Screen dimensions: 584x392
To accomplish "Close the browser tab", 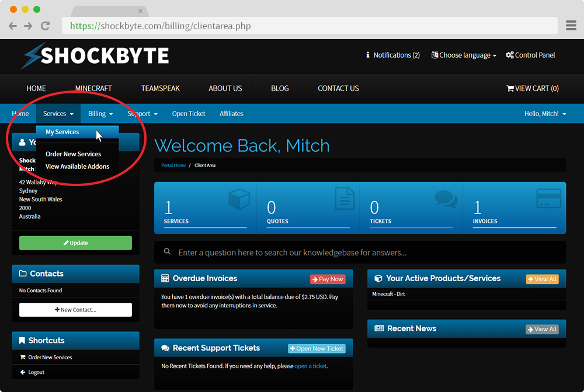I will click(140, 11).
